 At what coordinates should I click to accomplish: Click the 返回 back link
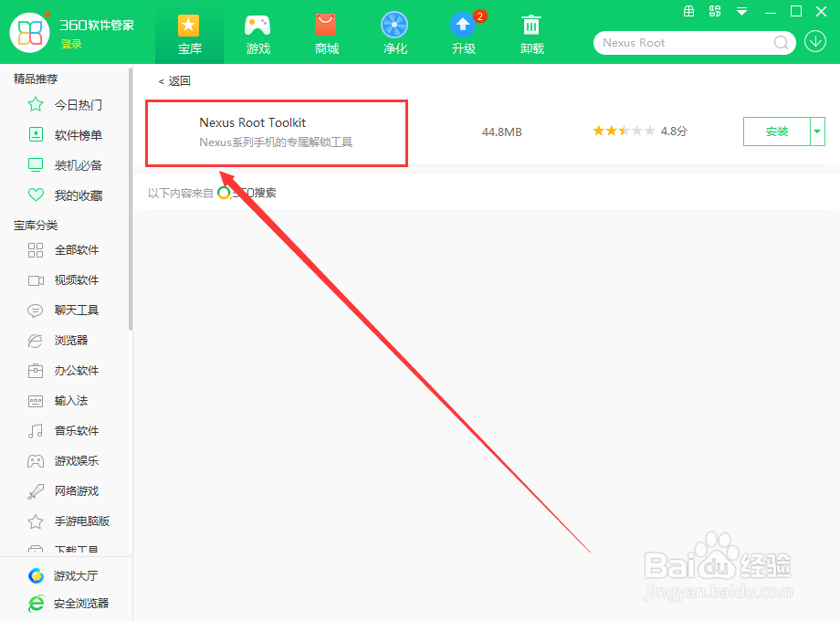point(174,81)
